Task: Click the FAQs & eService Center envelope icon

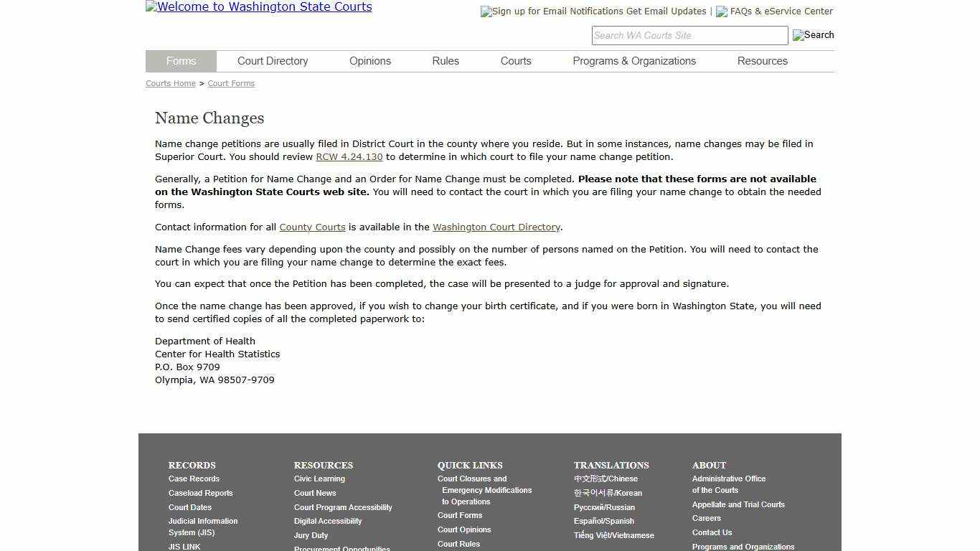Action: pos(721,11)
